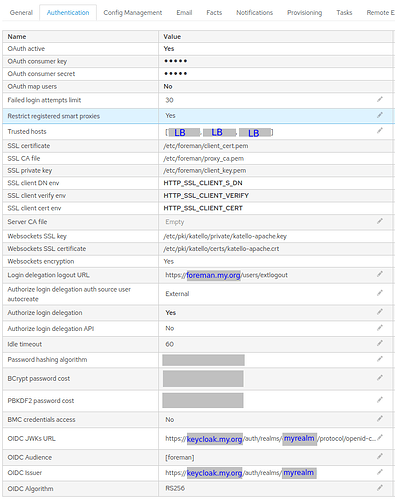Click pencil icon beside Authorize login delegation API
The image size is (395, 499).
(380, 328)
